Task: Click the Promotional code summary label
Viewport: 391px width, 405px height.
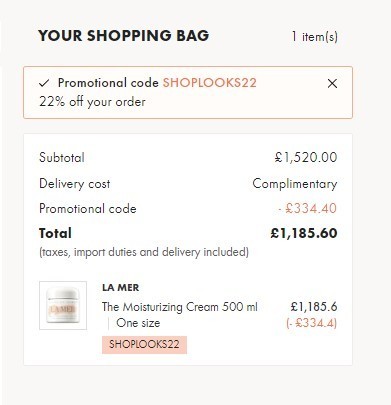Action: [88, 209]
